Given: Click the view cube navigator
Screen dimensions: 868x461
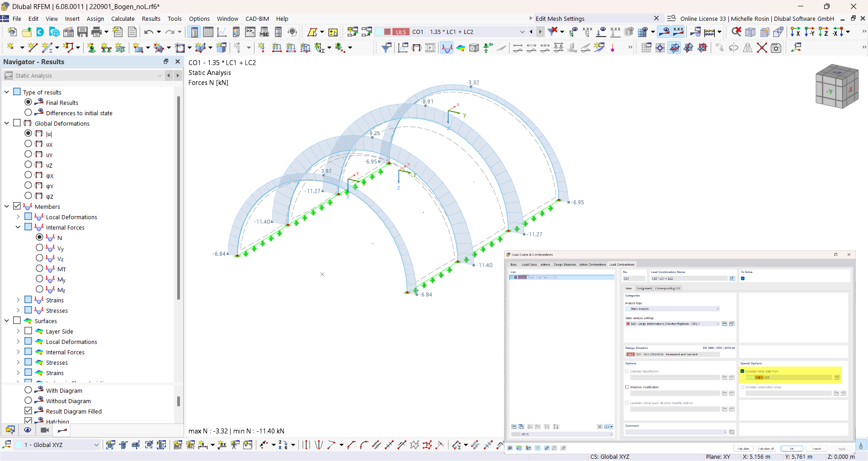Looking at the screenshot, I should pos(837,86).
